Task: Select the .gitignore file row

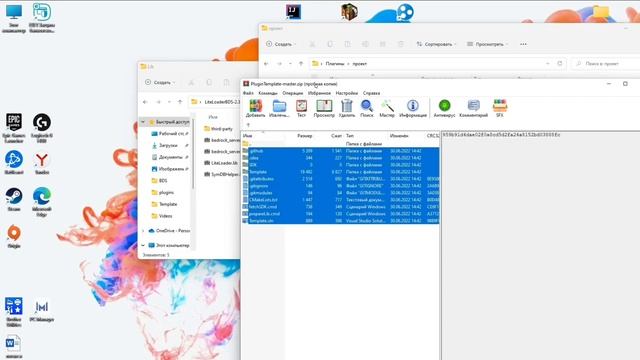Action: [340, 186]
